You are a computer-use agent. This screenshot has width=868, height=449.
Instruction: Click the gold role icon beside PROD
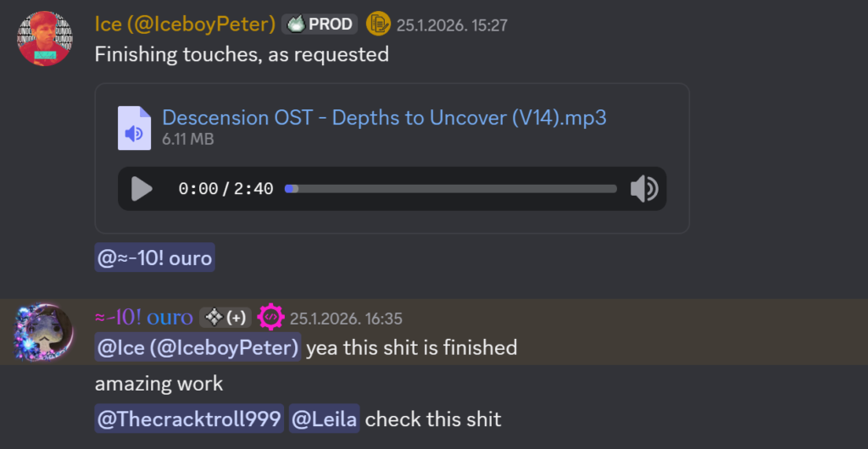[378, 25]
